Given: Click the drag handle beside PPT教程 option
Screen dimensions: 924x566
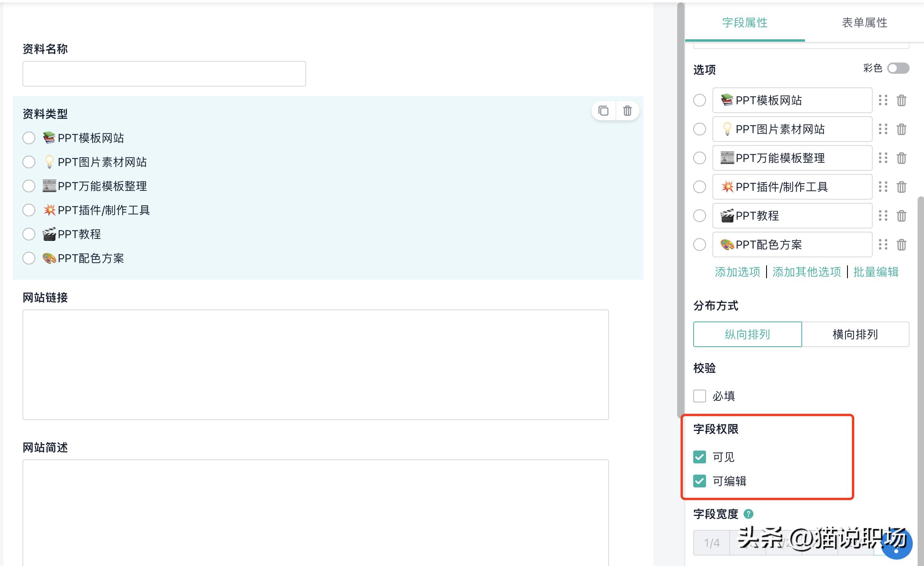Looking at the screenshot, I should pyautogui.click(x=883, y=216).
